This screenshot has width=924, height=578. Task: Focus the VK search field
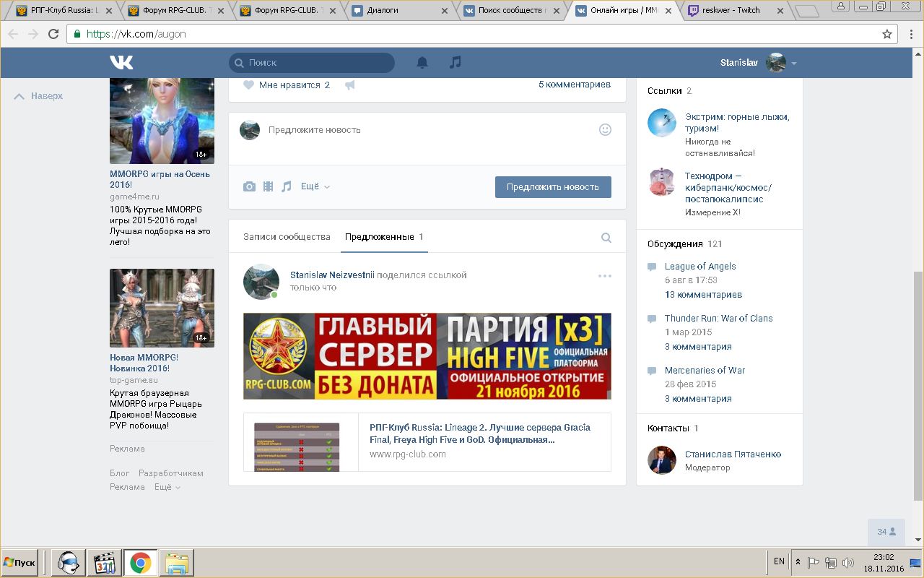click(312, 63)
